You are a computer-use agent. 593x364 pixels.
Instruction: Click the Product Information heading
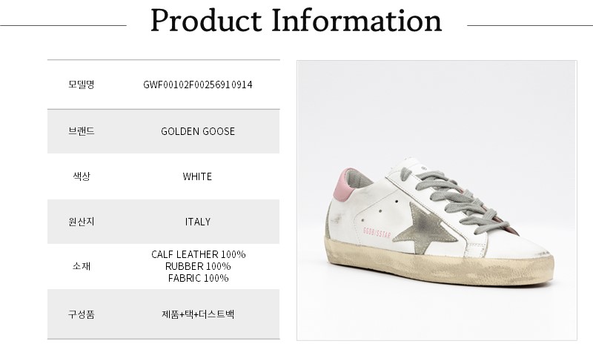[296, 21]
